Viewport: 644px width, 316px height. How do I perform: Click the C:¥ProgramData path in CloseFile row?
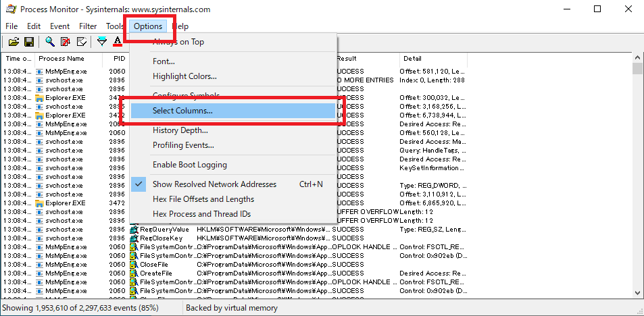tap(264, 265)
